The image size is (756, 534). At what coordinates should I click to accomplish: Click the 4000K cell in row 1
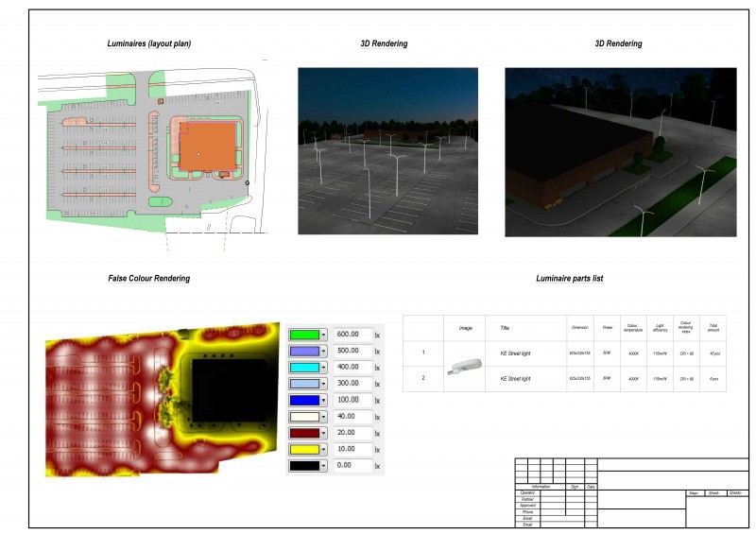[633, 353]
